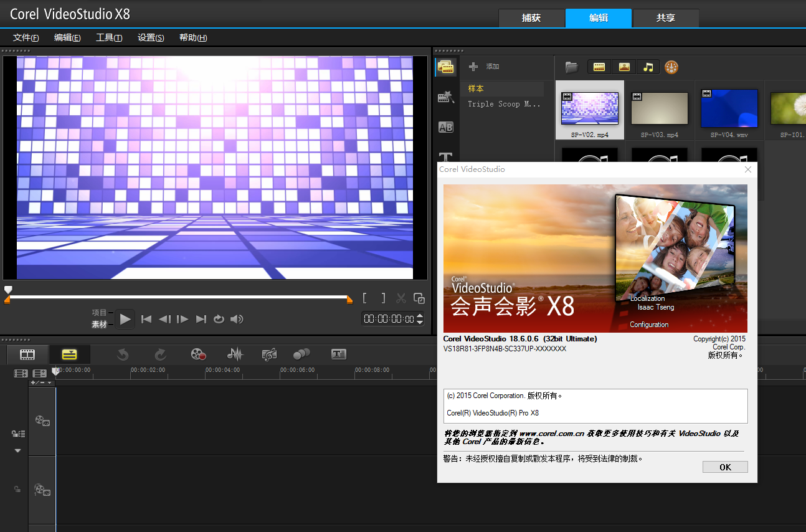Select the Instant Project panel icon
The height and width of the screenshot is (532, 806).
pos(445,97)
